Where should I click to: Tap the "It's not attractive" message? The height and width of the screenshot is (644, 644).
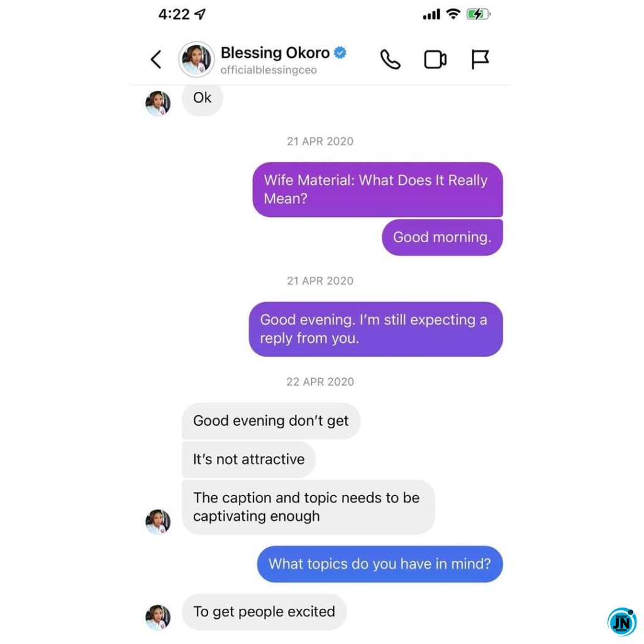pyautogui.click(x=249, y=459)
